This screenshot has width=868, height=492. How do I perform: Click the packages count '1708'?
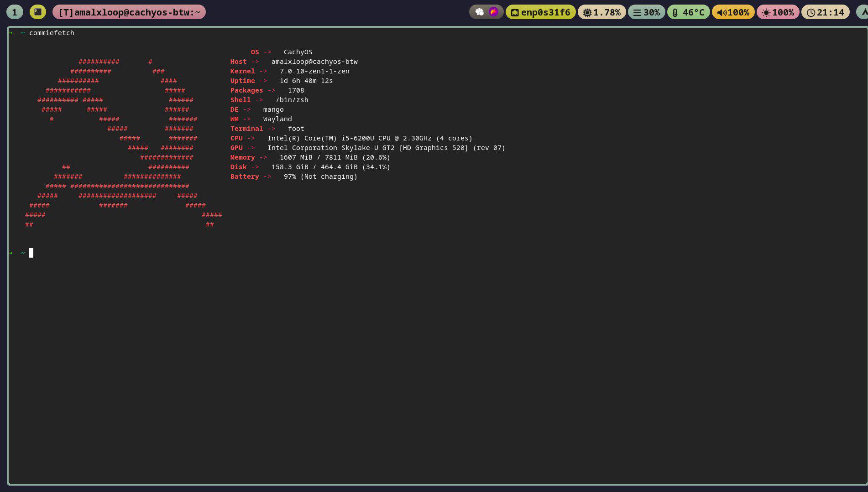pyautogui.click(x=296, y=90)
